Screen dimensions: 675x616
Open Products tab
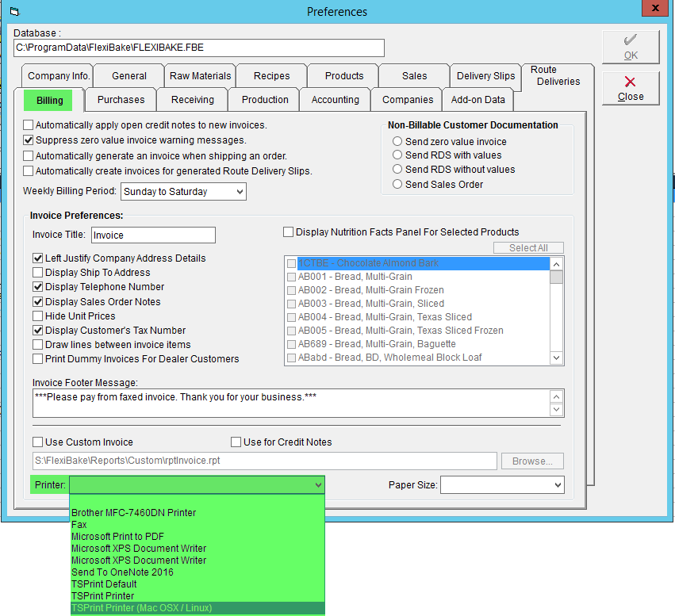pyautogui.click(x=343, y=76)
